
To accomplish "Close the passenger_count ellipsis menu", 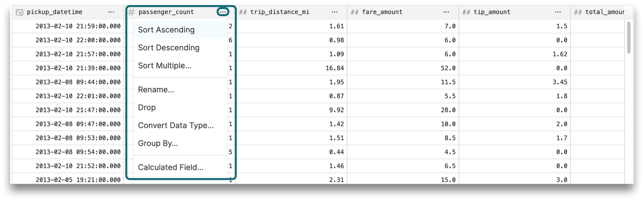I will (223, 12).
